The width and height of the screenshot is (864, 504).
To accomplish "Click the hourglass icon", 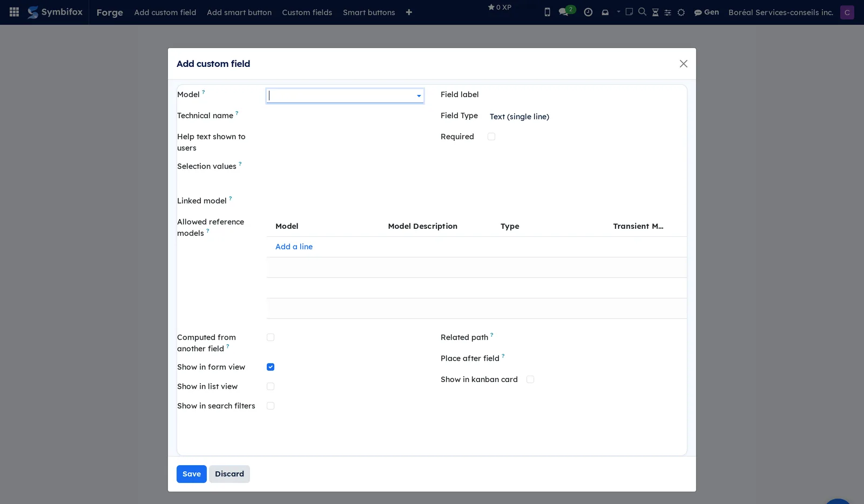I will tap(655, 12).
